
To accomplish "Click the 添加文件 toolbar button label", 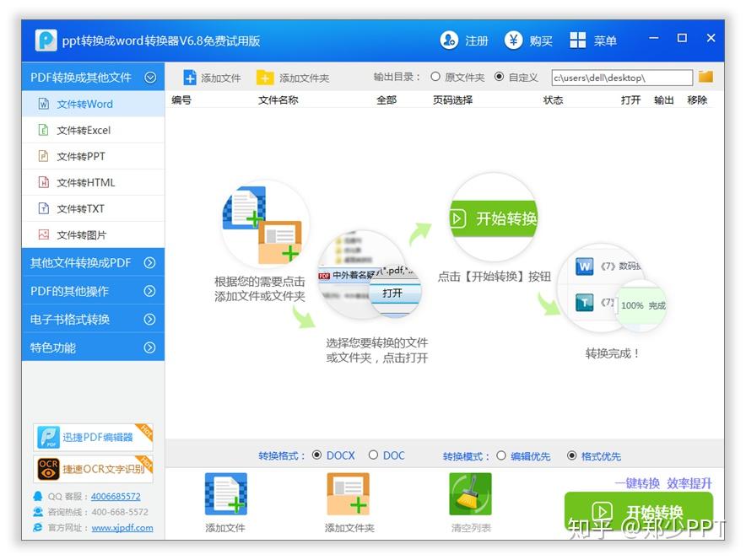I will (x=221, y=78).
